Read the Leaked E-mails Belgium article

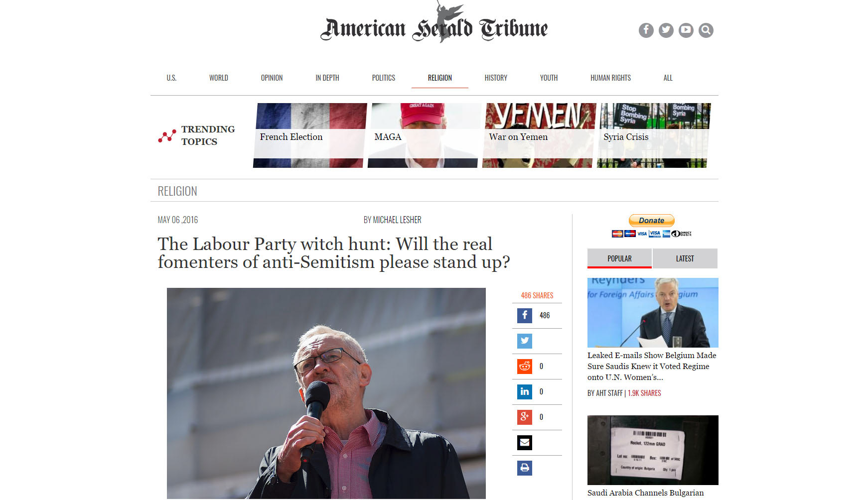coord(652,366)
